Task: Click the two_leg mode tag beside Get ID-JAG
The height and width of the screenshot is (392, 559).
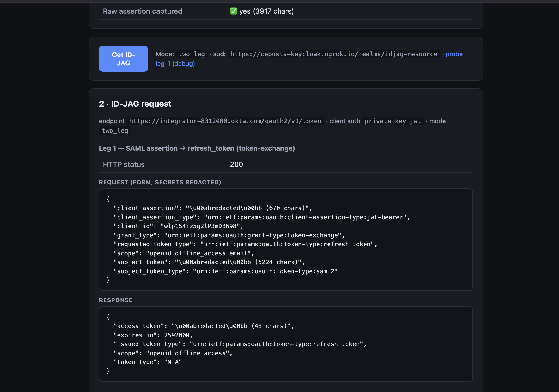Action: [x=192, y=54]
